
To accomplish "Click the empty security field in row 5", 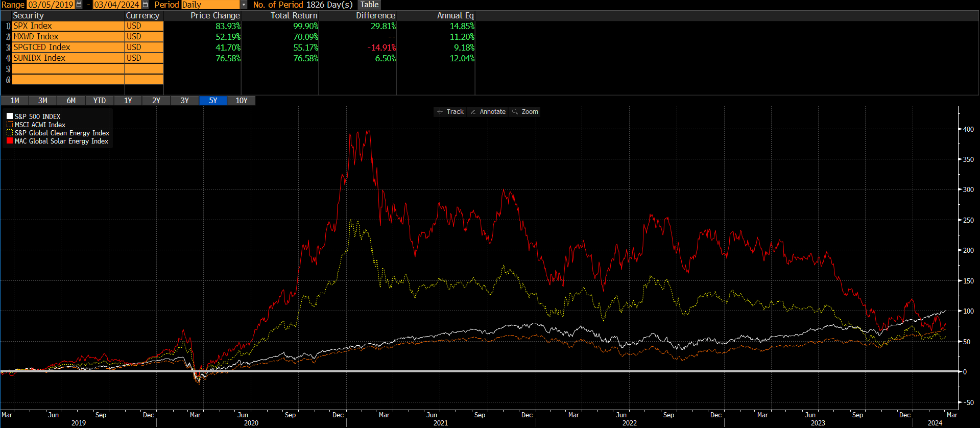I will (68, 69).
